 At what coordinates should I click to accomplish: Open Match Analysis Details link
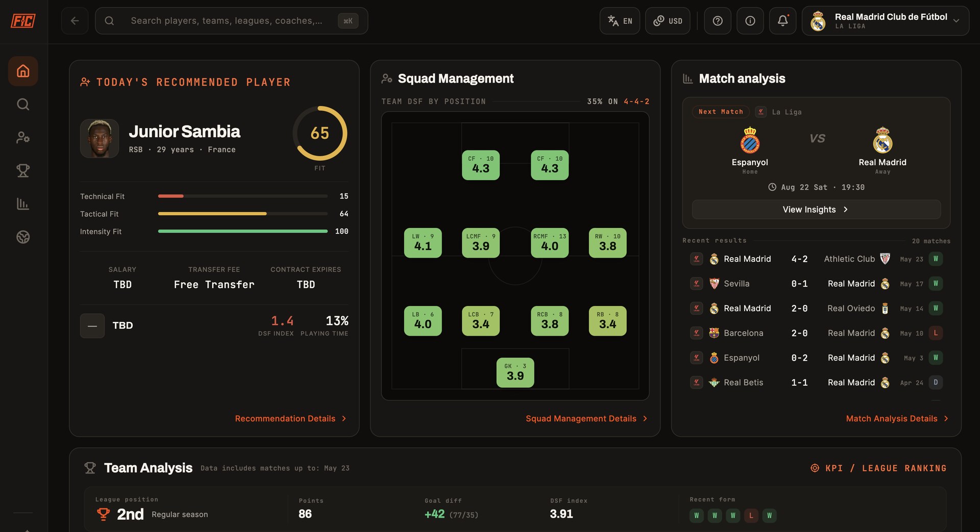point(897,418)
